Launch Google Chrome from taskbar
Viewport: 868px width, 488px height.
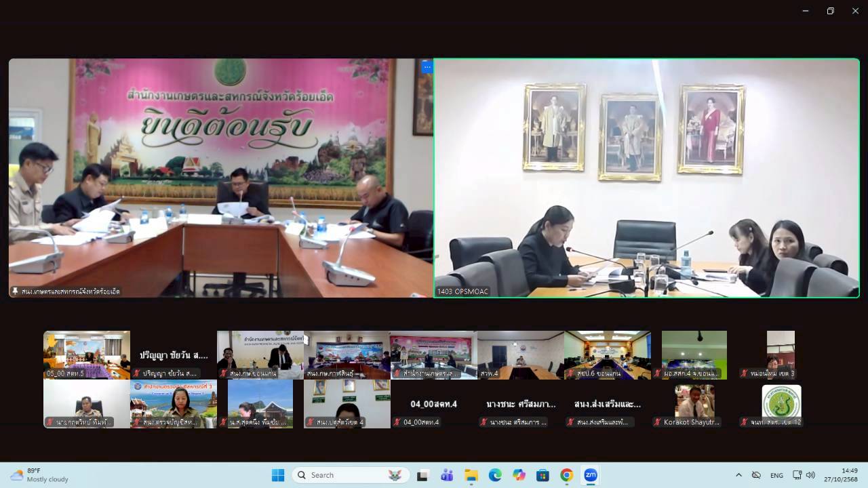point(567,475)
